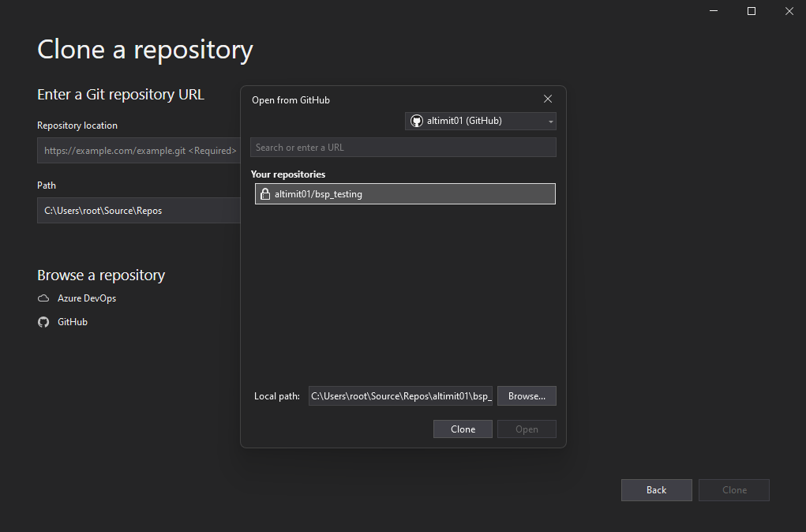Click Clone in the GitHub dialog
This screenshot has height=532, width=806.
point(463,429)
